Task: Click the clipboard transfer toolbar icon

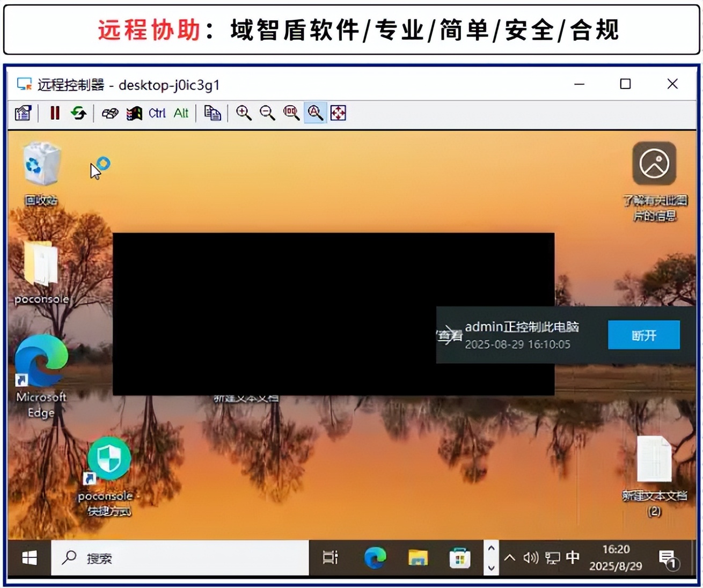Action: click(x=213, y=113)
